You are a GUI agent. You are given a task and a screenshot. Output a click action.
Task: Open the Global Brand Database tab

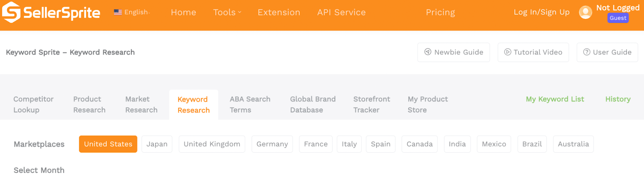[x=313, y=105]
